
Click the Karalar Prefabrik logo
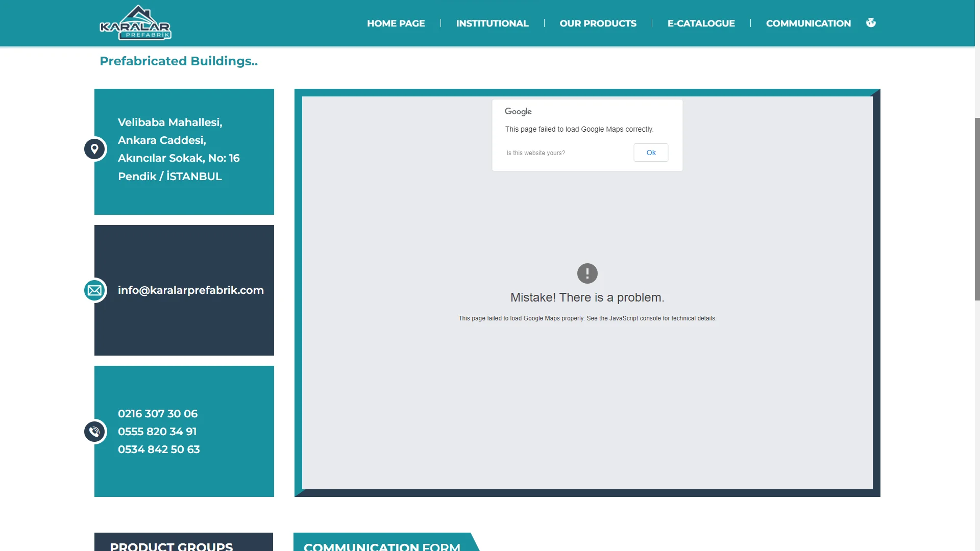[135, 23]
